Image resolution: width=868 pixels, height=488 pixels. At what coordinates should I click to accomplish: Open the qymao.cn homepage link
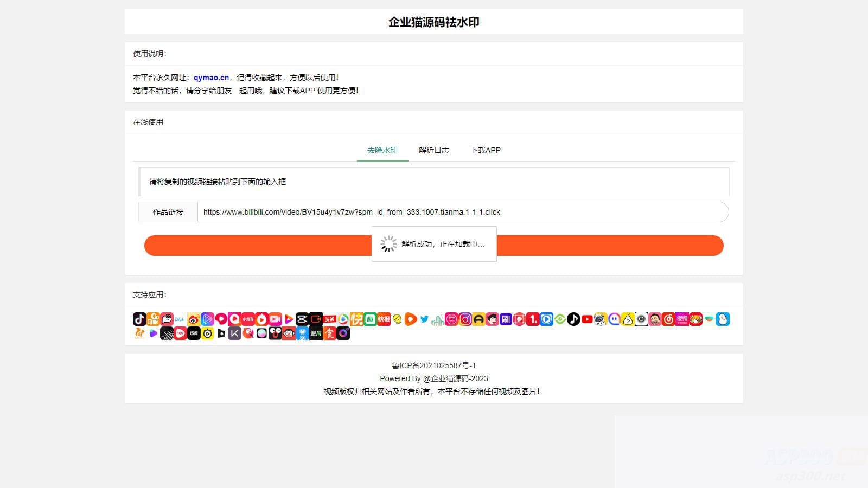pos(210,78)
